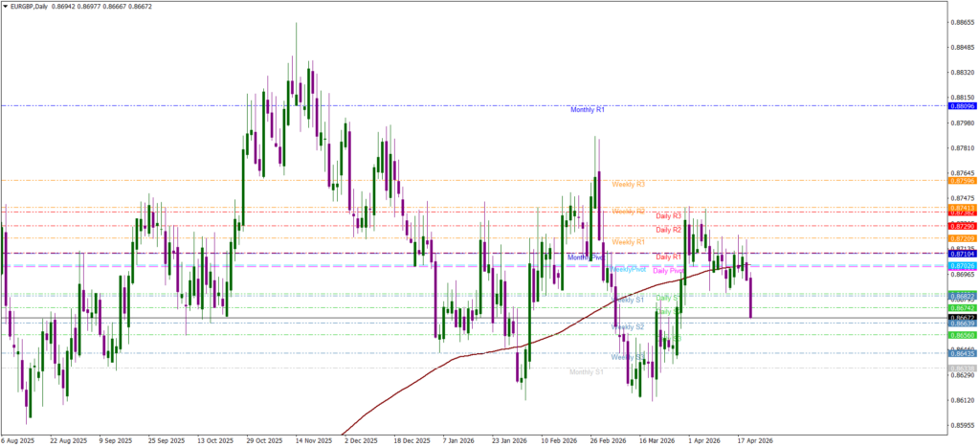Click the red 0.87290 price tag
The width and height of the screenshot is (980, 447).
962,226
